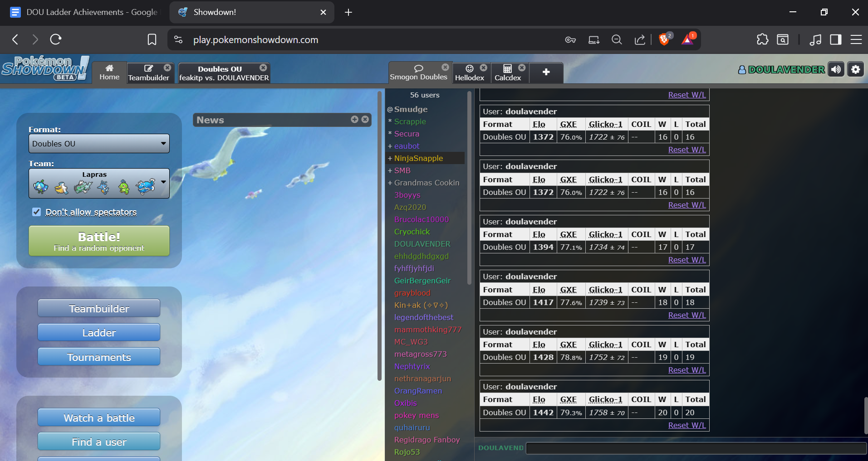Click Find a user button

[99, 442]
